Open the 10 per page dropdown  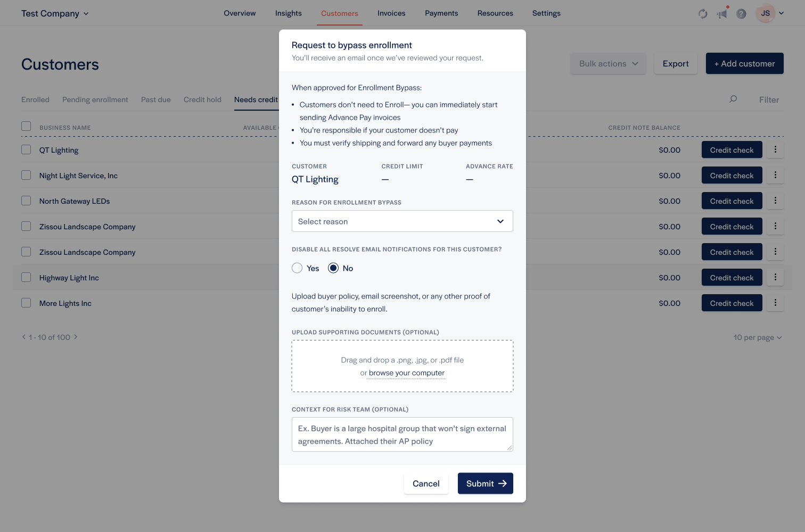click(x=757, y=337)
